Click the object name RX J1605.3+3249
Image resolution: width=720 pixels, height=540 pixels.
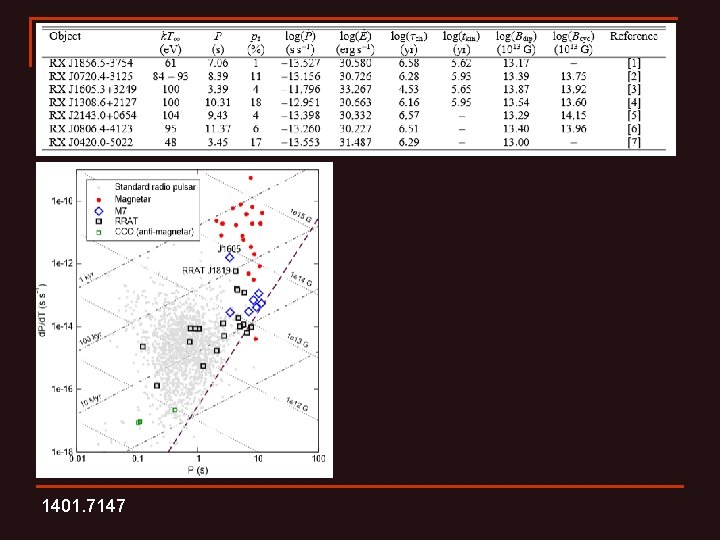(93, 89)
